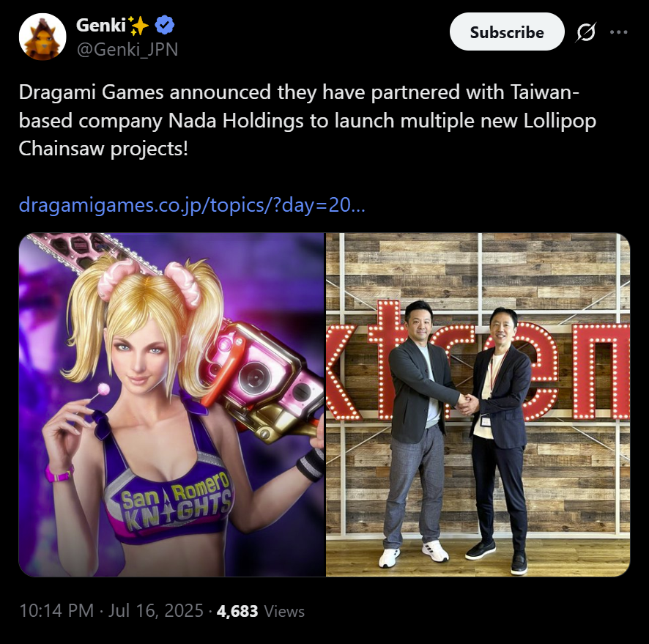Visit the @Genki_JPN handle
This screenshot has height=644, width=649.
127,50
